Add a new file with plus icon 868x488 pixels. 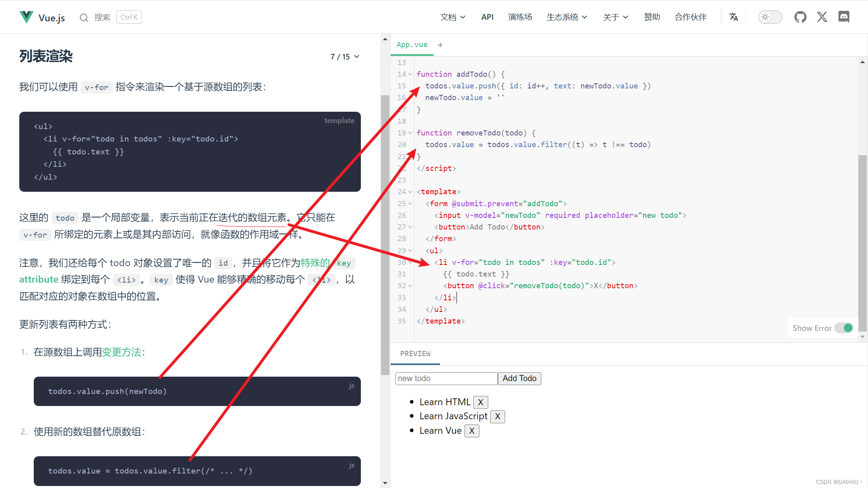(x=440, y=45)
